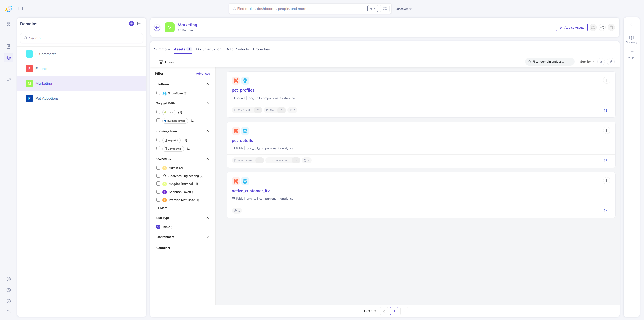Check the Analytics Engineering owner filter
Image resolution: width=644 pixels, height=320 pixels.
pyautogui.click(x=158, y=176)
